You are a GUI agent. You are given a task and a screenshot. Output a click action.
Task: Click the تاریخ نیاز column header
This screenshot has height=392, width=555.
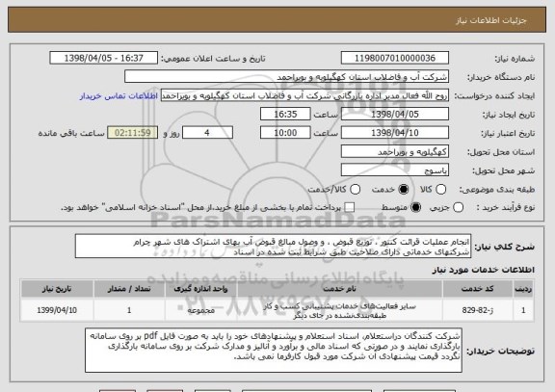coord(57,289)
